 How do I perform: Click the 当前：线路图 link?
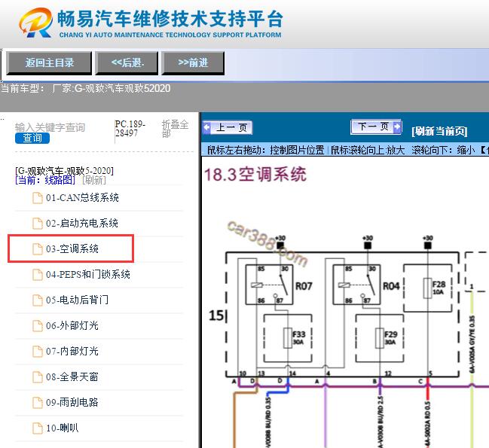[45, 180]
